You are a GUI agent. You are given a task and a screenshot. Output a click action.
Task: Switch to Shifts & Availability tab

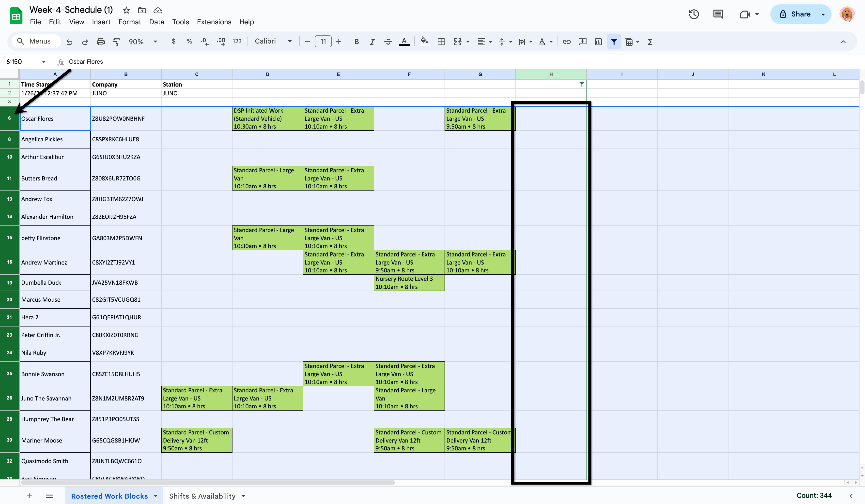click(x=202, y=496)
